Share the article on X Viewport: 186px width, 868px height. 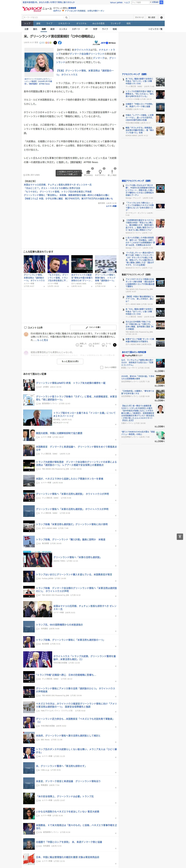55,43
